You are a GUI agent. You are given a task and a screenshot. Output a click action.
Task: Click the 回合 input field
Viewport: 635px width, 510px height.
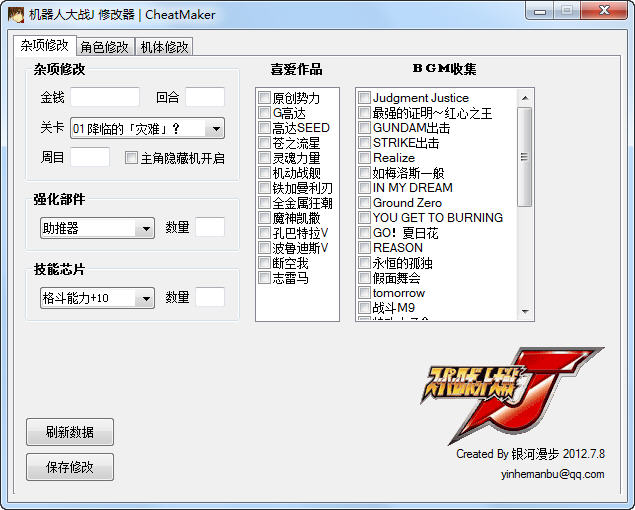[205, 97]
